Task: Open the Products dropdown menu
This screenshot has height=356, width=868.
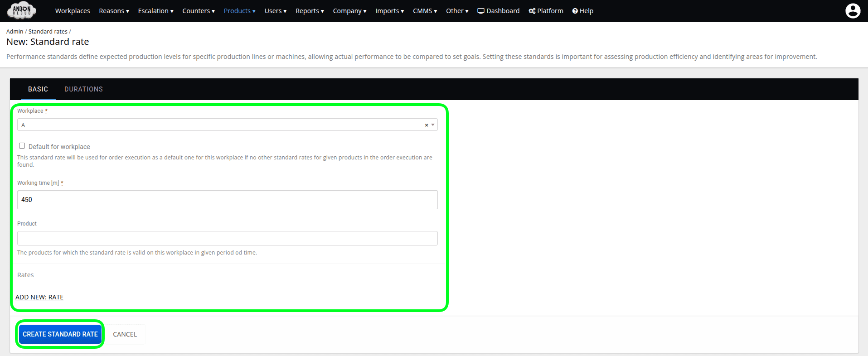Action: coord(239,11)
